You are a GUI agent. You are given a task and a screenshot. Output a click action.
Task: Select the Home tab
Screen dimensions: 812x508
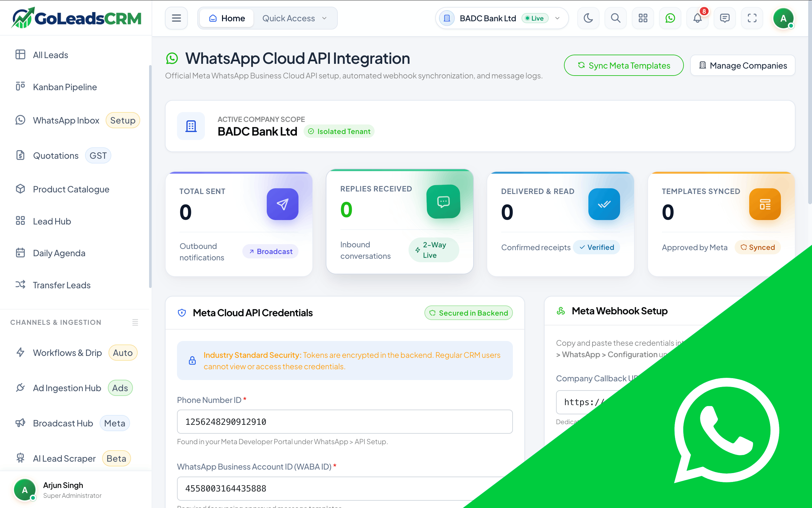click(226, 18)
